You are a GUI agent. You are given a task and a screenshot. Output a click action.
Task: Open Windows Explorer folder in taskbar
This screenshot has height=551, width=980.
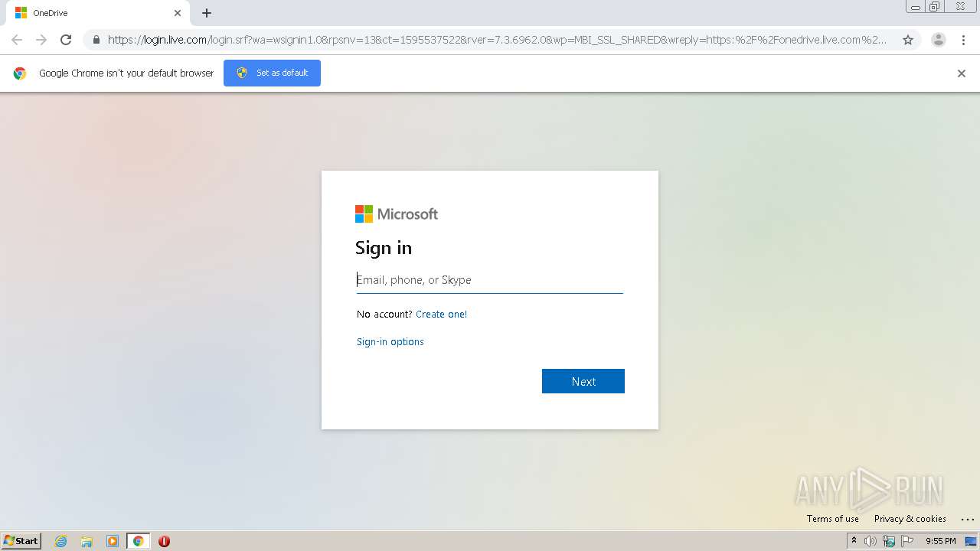[87, 541]
